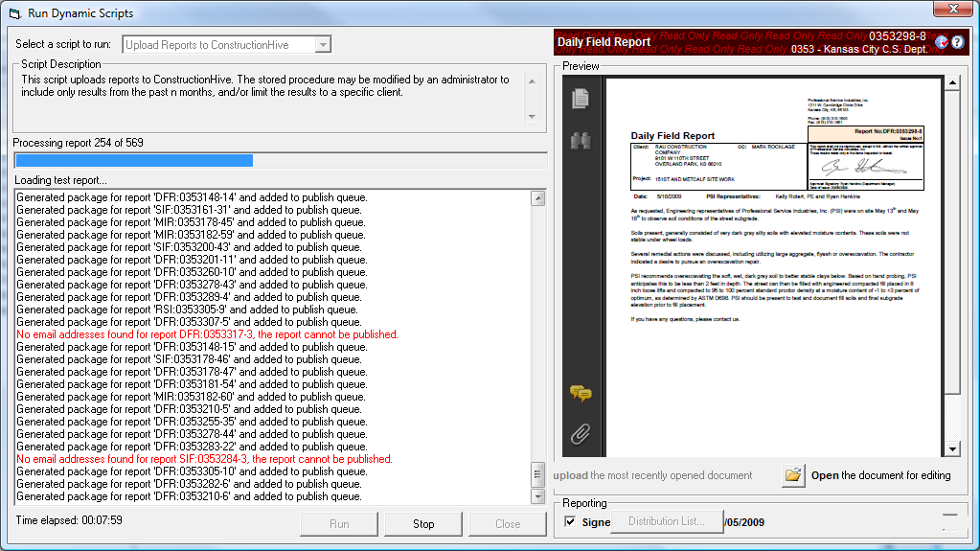Click the Distribution List button

[665, 521]
